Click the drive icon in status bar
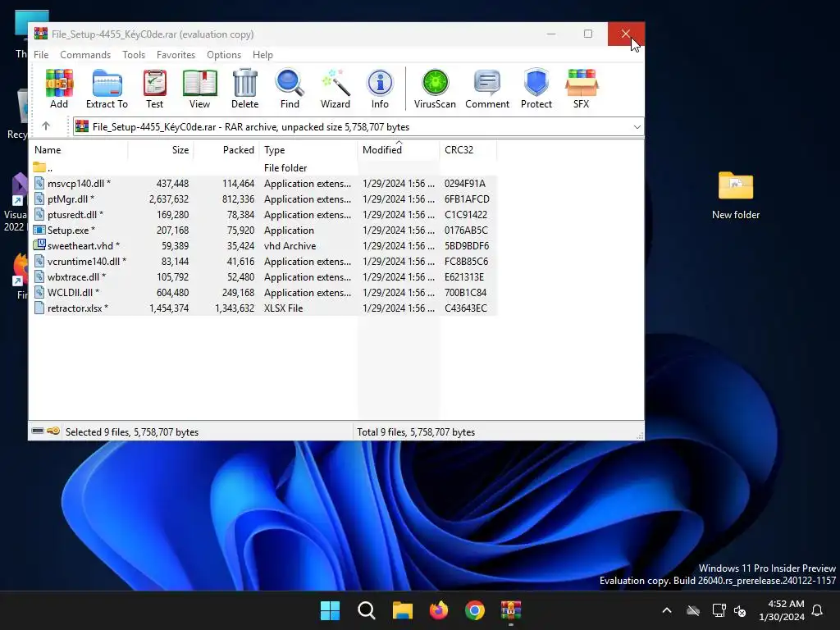The image size is (840, 630). 38,431
